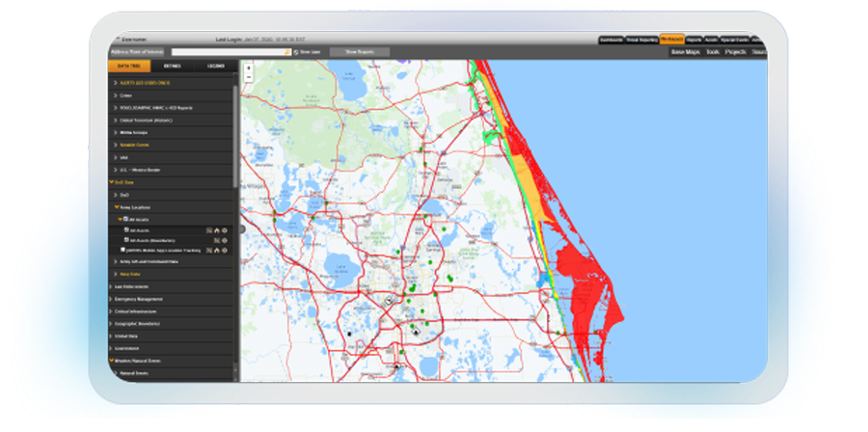
Task: Click the Show Reports button
Action: click(359, 52)
